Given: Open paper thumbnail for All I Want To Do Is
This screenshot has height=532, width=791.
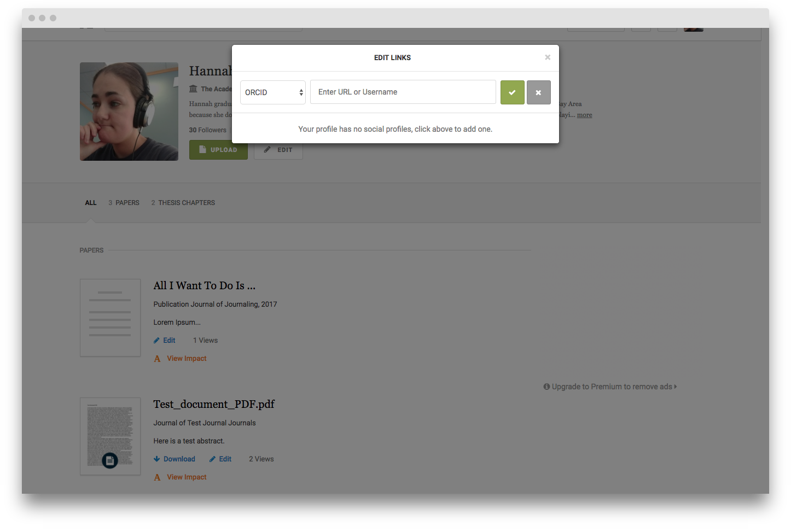Looking at the screenshot, I should pos(110,318).
